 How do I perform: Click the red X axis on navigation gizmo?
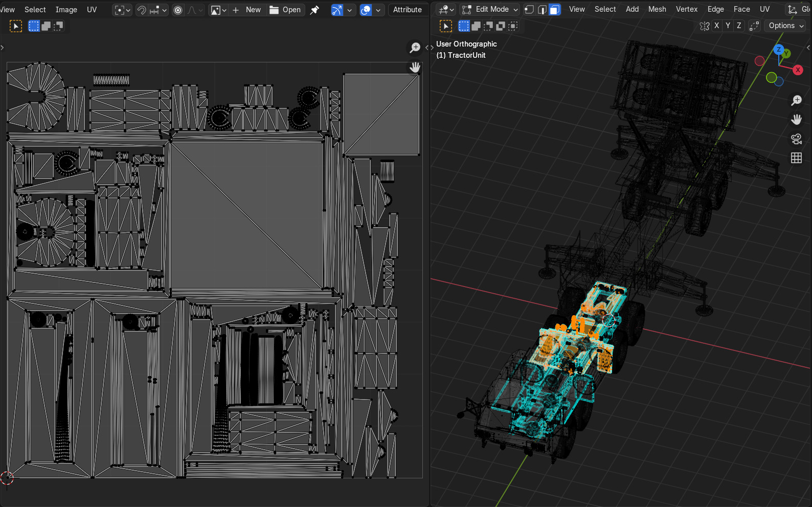point(798,70)
